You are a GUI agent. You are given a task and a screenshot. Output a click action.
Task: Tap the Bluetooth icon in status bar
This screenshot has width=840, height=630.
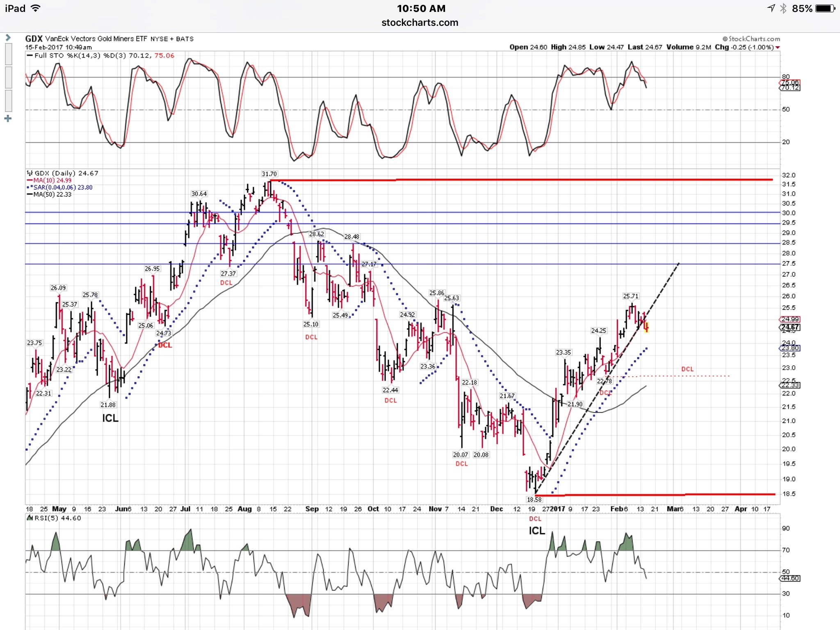[783, 8]
